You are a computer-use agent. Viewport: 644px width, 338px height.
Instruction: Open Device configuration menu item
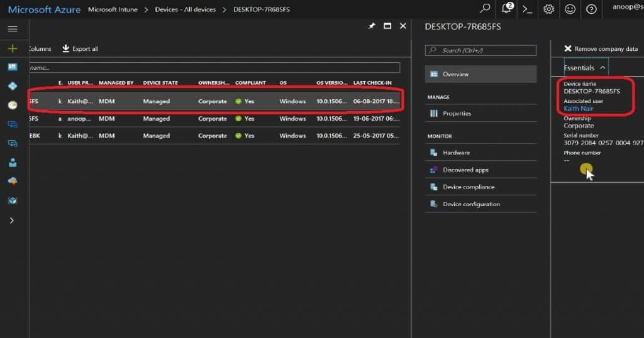click(480, 204)
